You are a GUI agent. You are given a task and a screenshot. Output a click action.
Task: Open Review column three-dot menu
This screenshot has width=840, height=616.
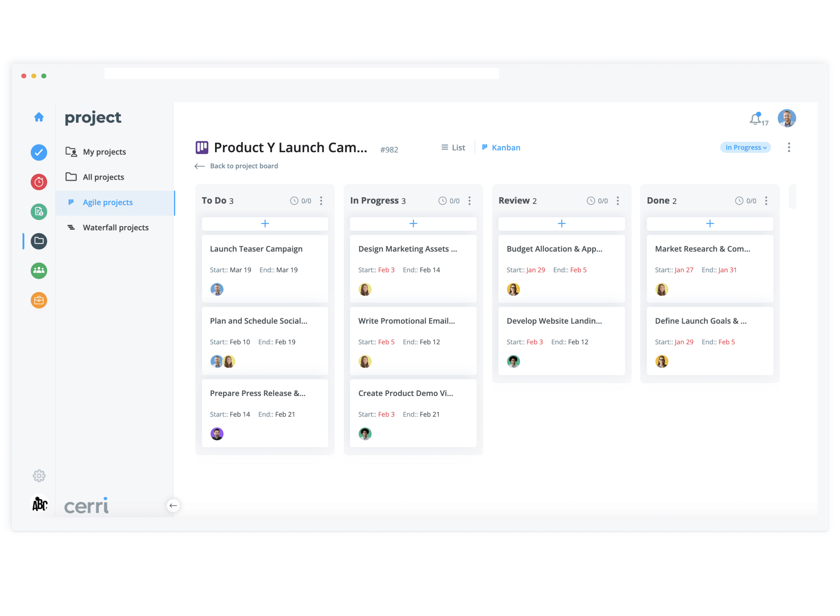[x=618, y=201]
